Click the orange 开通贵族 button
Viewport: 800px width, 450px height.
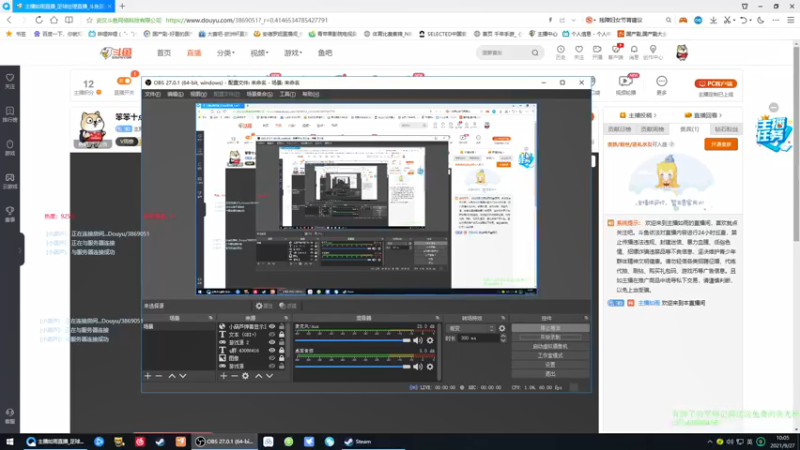point(721,144)
